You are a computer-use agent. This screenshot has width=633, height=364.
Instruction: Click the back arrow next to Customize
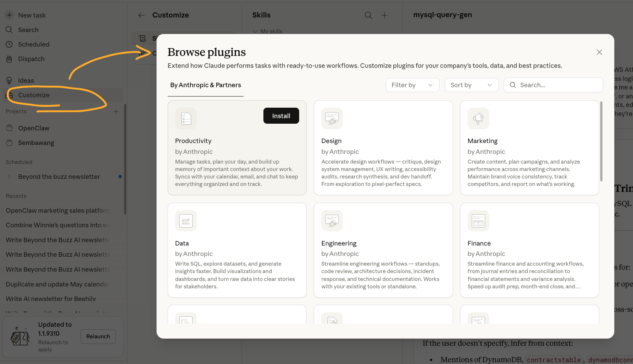[141, 15]
